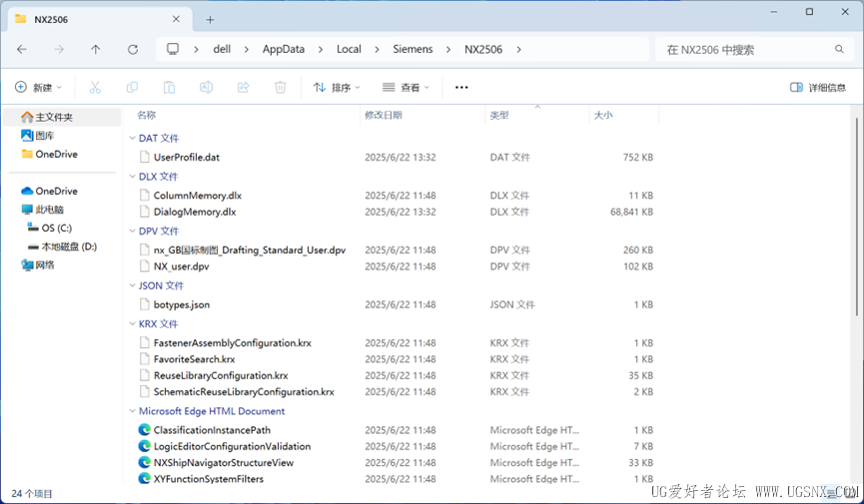Select file DialogMemory.dlx
This screenshot has width=864, height=504.
pos(195,212)
